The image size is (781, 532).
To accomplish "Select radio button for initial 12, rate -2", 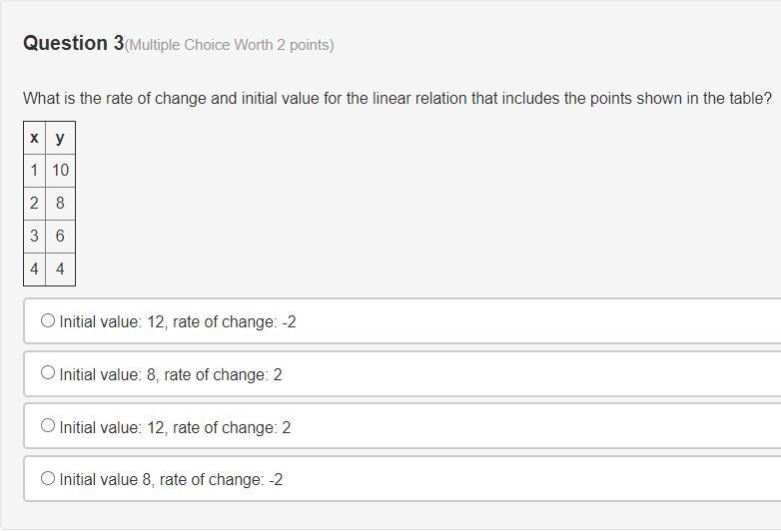I will pyautogui.click(x=48, y=321).
